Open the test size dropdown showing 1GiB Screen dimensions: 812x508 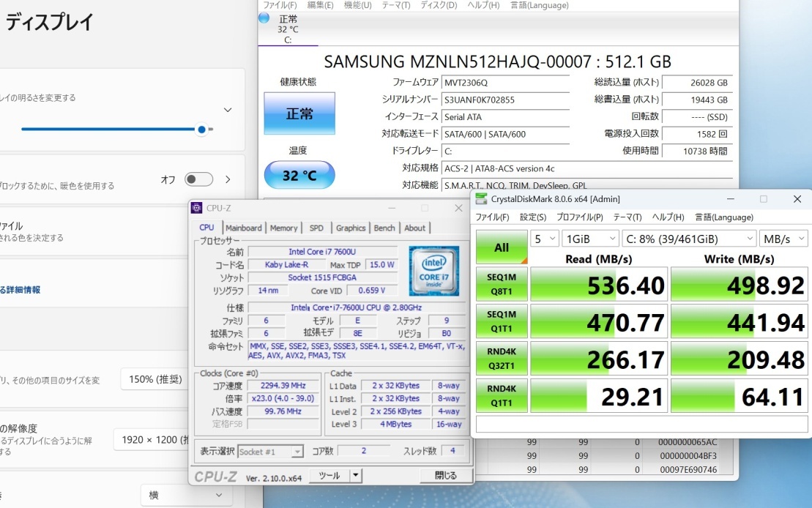click(590, 239)
